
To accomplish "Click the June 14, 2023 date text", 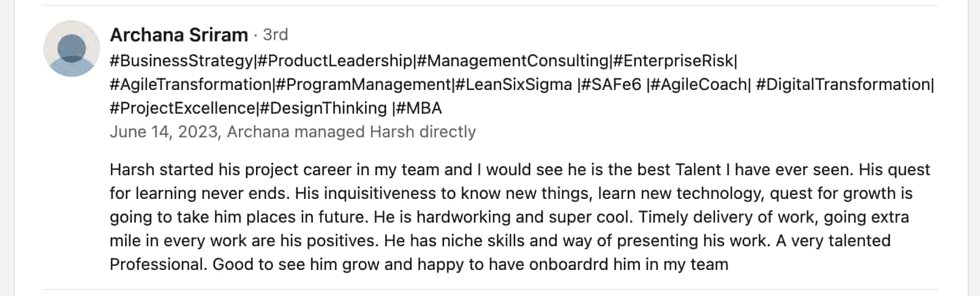I will point(164,131).
